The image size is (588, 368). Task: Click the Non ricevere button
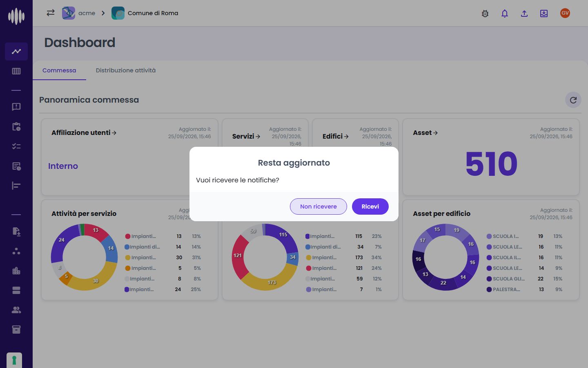[318, 206]
